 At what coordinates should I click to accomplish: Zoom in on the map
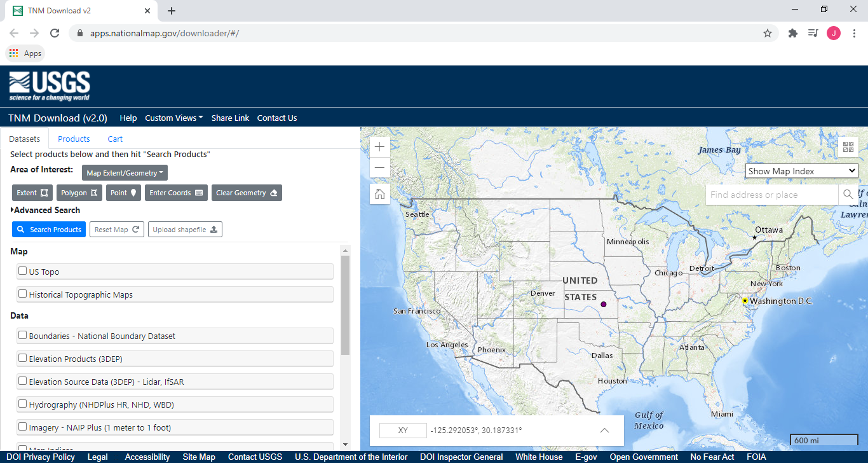pos(379,147)
